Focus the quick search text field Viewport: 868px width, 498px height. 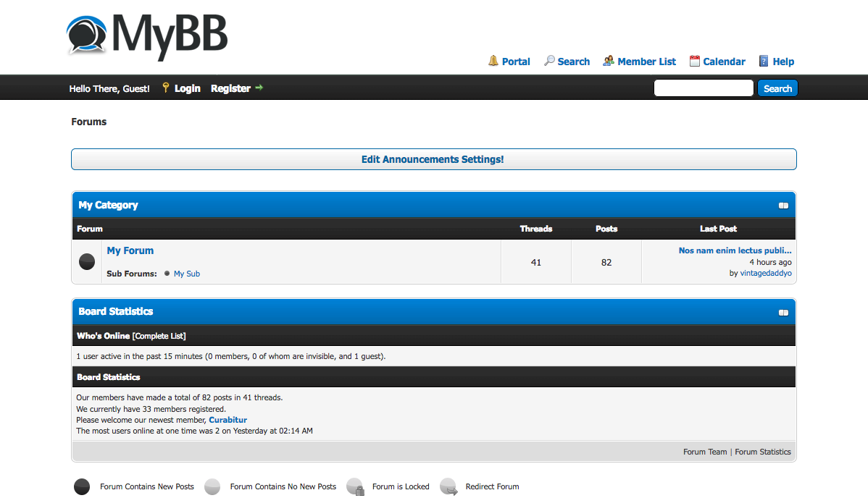pos(704,88)
